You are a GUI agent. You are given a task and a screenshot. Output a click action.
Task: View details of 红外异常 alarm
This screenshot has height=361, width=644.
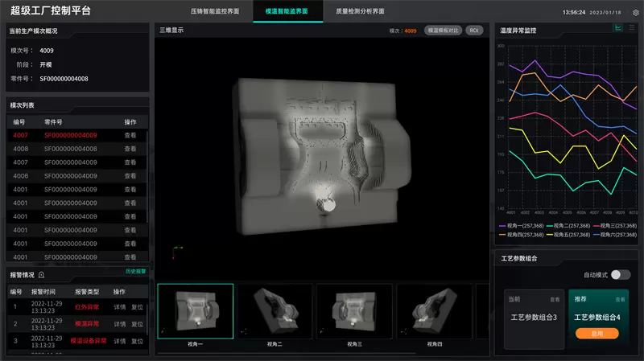[x=119, y=306]
